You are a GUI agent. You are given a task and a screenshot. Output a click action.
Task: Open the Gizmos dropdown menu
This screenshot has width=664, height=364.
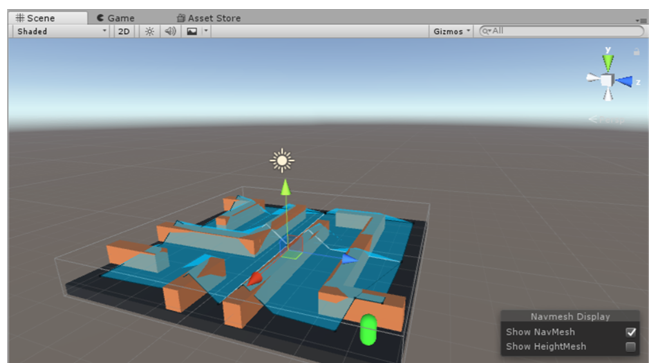[x=451, y=31]
